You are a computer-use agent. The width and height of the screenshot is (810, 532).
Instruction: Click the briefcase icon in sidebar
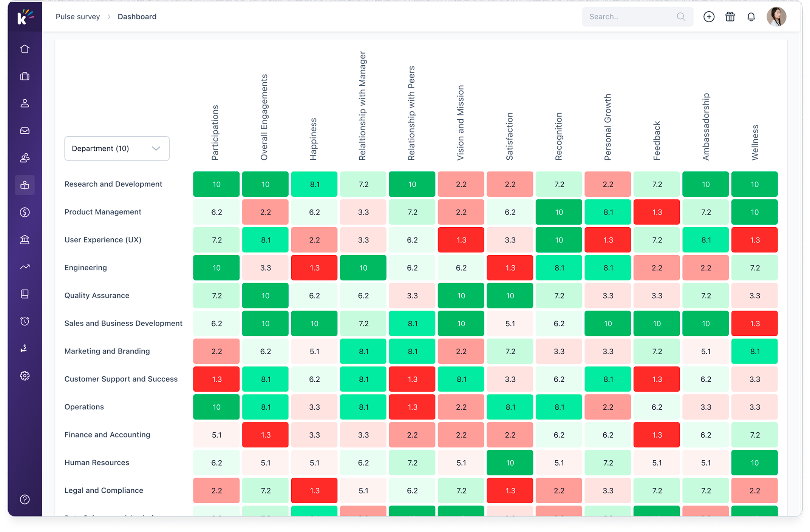coord(25,76)
